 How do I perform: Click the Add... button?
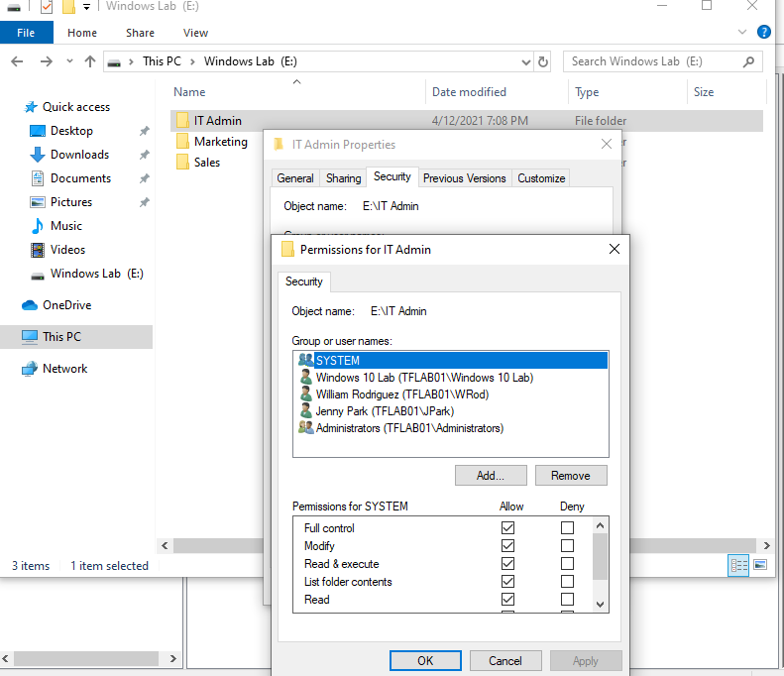click(x=491, y=476)
